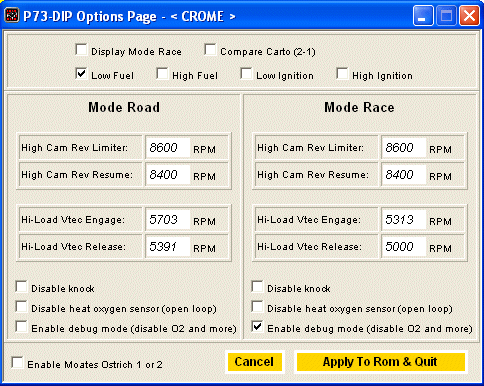Enable the Display Mode Race checkbox

tap(81, 50)
